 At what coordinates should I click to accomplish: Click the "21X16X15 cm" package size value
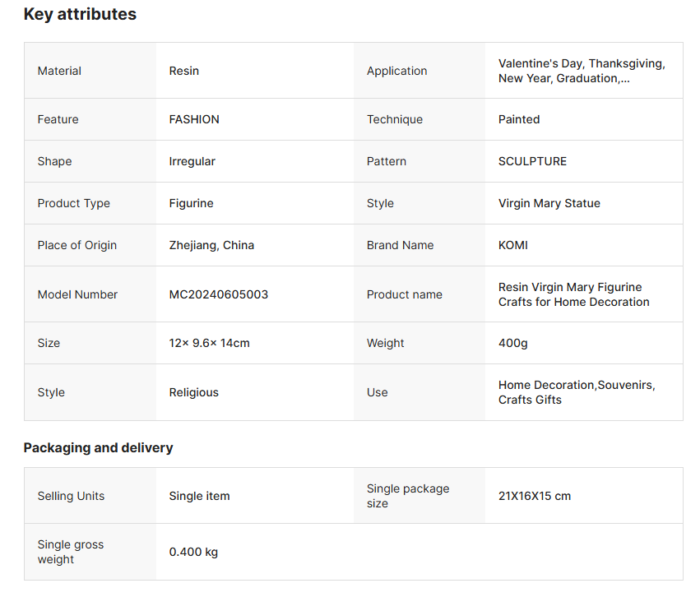coord(535,496)
